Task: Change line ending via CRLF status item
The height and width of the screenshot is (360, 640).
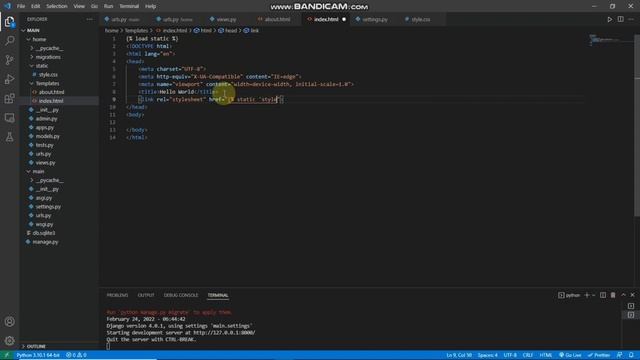Action: point(528,355)
